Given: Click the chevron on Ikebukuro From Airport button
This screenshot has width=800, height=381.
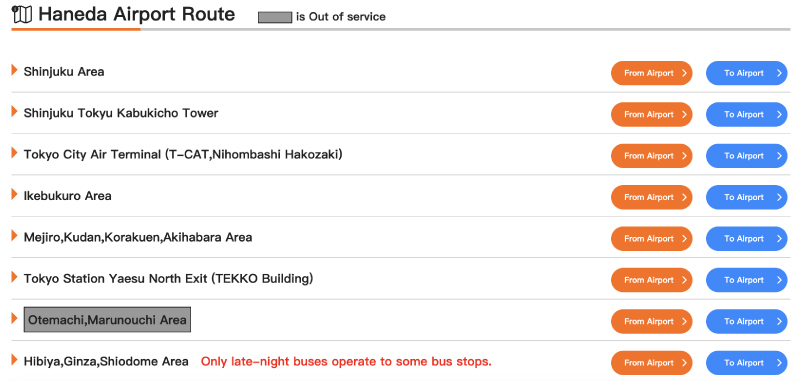Looking at the screenshot, I should [684, 197].
